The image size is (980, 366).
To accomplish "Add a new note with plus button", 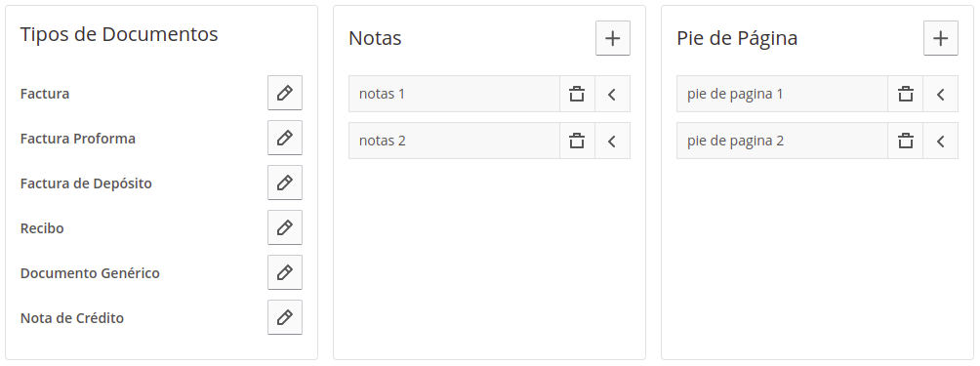I will pos(613,38).
